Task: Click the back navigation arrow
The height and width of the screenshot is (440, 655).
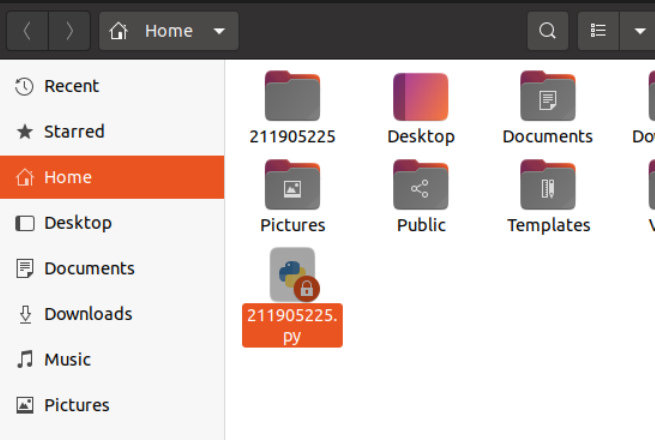Action: click(27, 31)
